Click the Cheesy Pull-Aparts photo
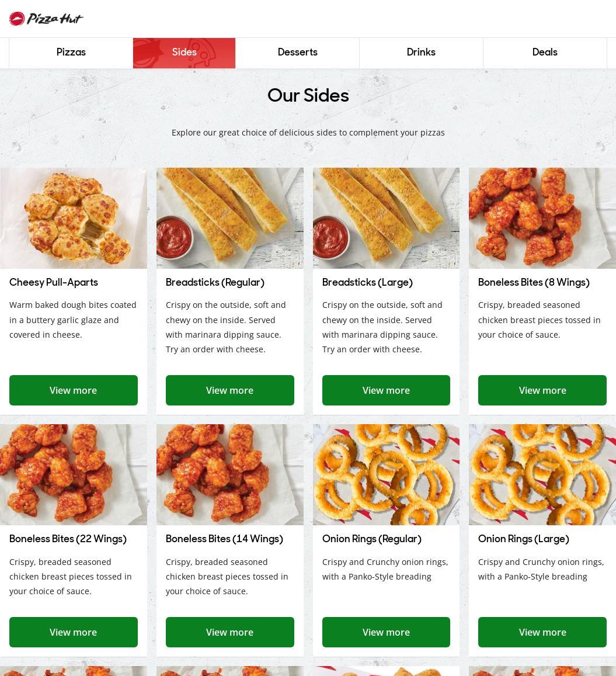The height and width of the screenshot is (676, 616). [74, 218]
